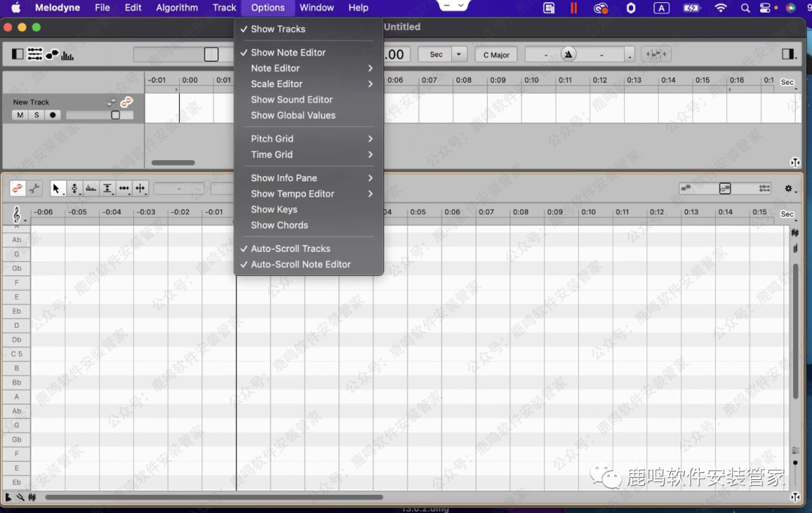
Task: Choose Show Chords from Options menu
Action: (x=279, y=225)
